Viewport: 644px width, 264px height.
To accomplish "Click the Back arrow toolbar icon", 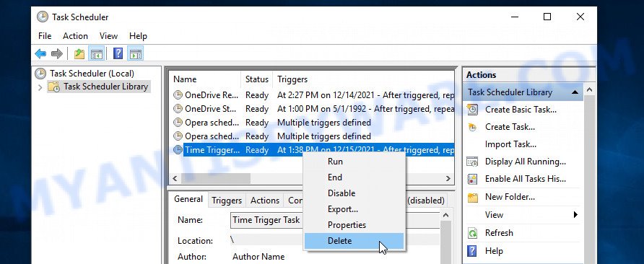I will tap(40, 53).
